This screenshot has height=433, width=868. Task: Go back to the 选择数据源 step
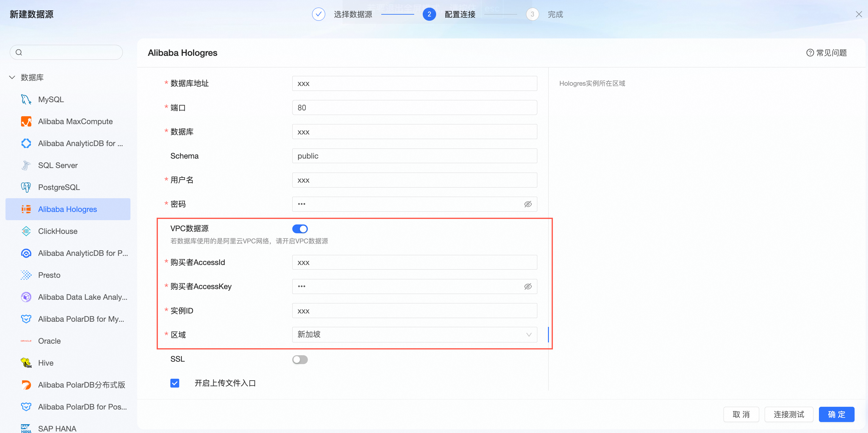point(353,14)
